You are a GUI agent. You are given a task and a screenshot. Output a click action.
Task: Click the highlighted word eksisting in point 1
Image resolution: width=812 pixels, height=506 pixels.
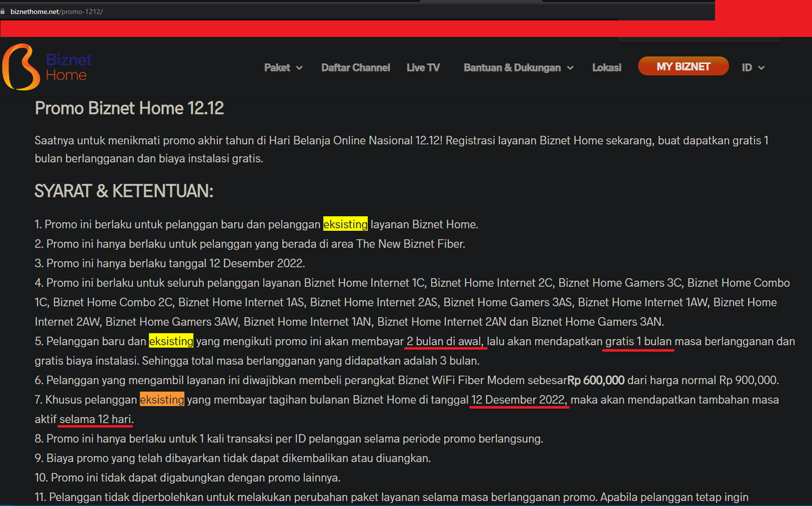[x=345, y=224]
